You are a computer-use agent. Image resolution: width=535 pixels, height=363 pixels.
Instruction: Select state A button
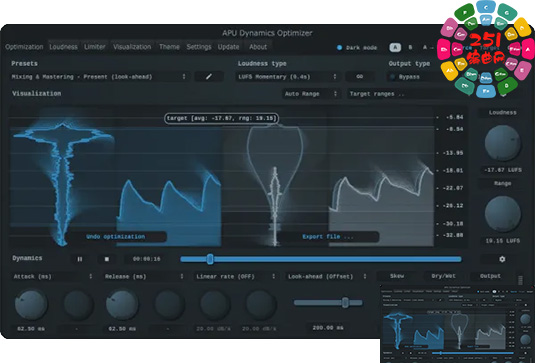[395, 47]
